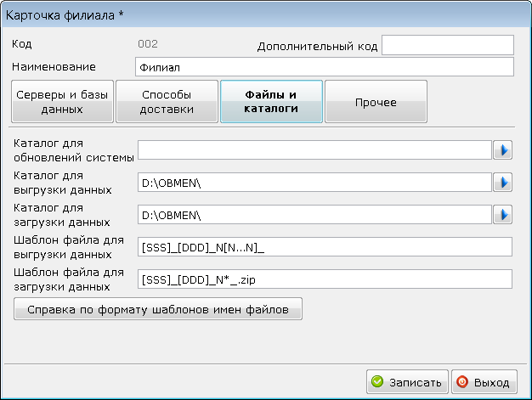Browse for the data import folder using the arrow
Viewport: 532px width, 400px height.
click(x=502, y=215)
